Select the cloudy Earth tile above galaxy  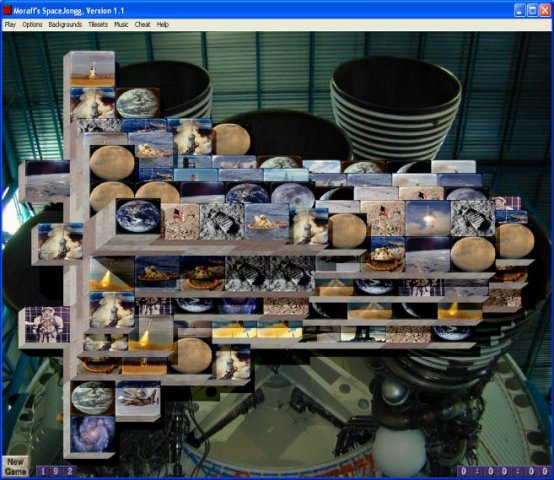pyautogui.click(x=93, y=398)
